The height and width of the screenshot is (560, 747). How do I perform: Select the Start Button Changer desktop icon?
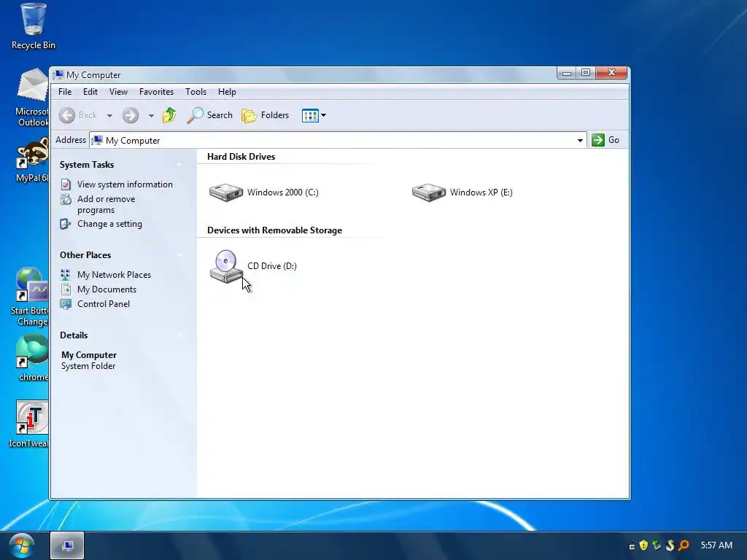[29, 297]
